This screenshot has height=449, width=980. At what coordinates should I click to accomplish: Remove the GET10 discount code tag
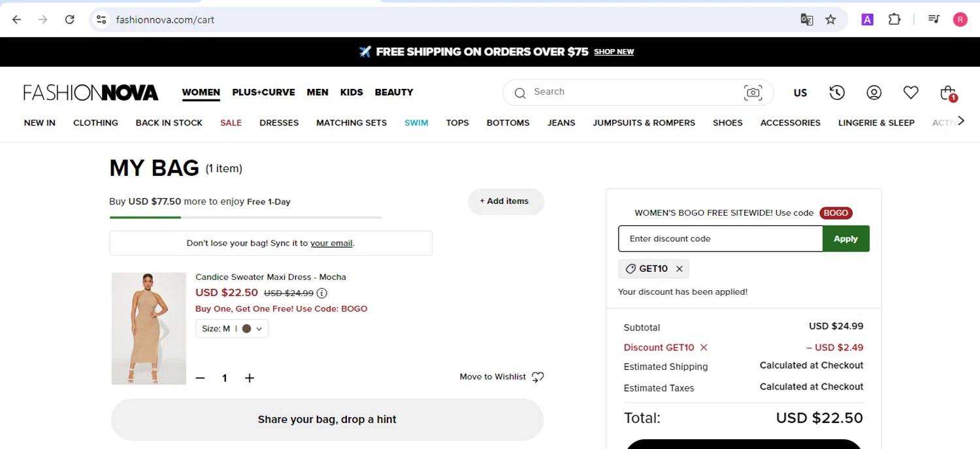click(679, 269)
